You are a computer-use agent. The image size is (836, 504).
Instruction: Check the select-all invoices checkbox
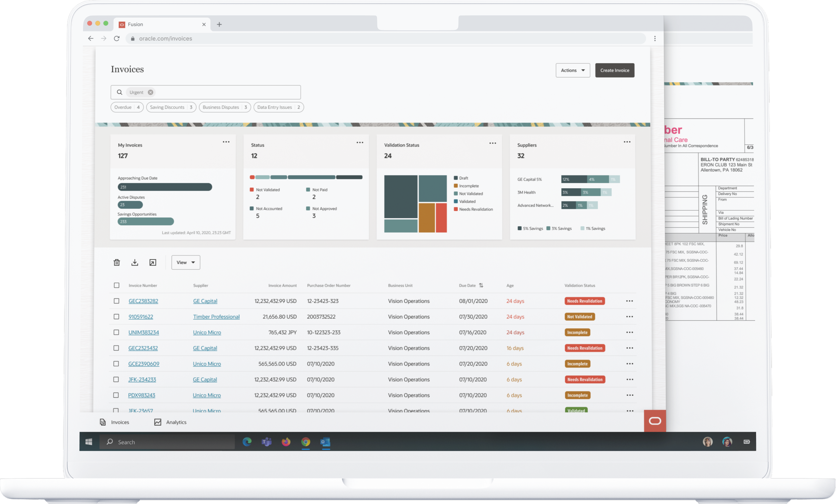point(116,285)
